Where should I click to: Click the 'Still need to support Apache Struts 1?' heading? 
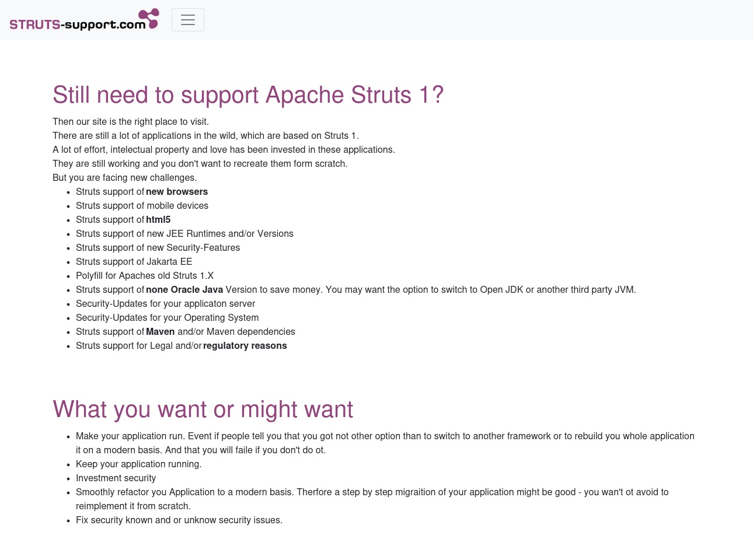248,94
